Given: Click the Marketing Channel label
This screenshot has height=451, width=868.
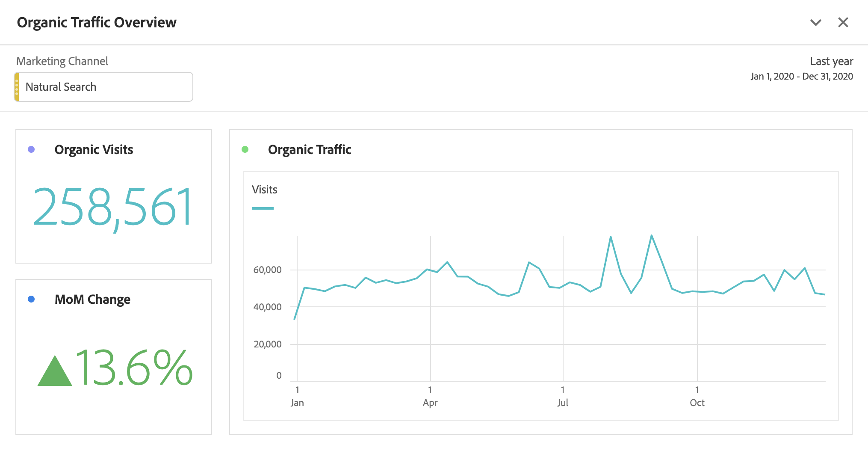Looking at the screenshot, I should (62, 61).
